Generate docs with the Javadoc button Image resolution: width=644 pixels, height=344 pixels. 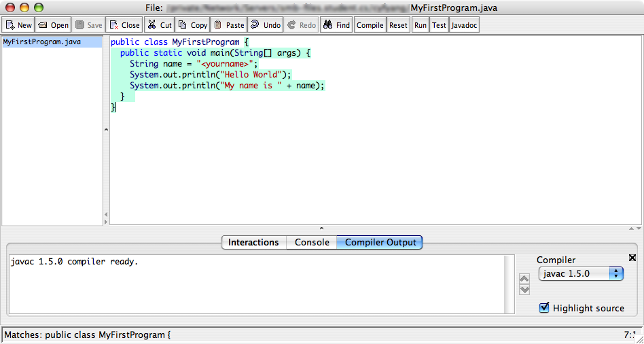(464, 25)
